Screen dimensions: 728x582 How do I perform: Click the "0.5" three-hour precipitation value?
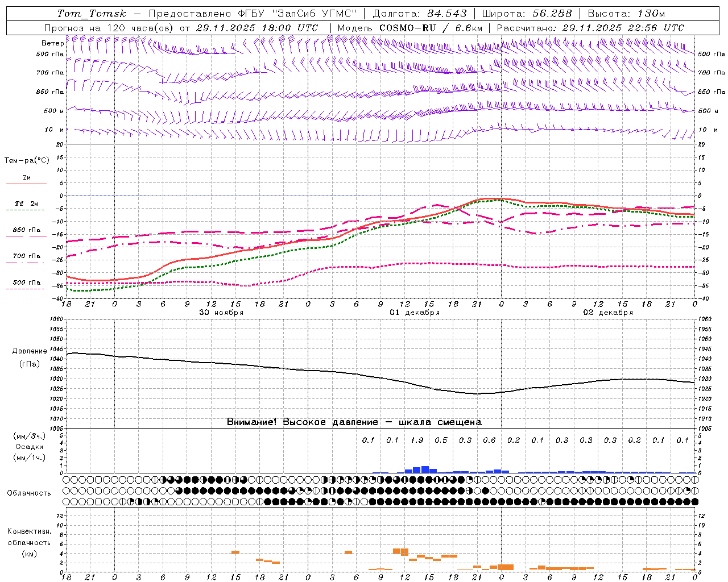[x=441, y=440]
